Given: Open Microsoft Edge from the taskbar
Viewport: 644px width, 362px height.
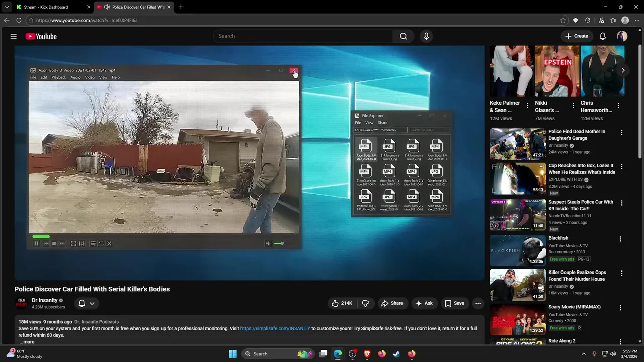Looking at the screenshot, I should (x=338, y=354).
